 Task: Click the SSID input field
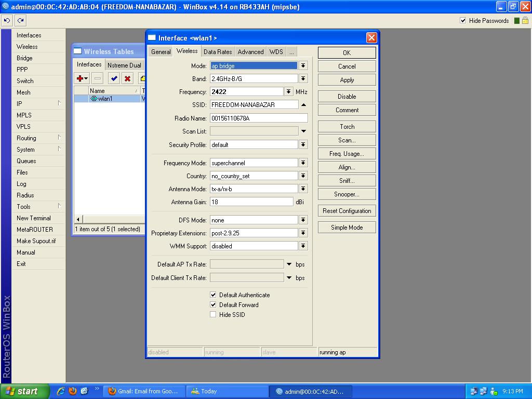[254, 105]
